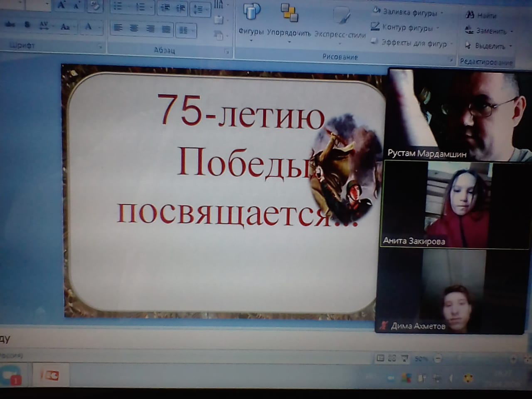
Task: Click zoom out minus on zoom slider
Action: (438, 359)
